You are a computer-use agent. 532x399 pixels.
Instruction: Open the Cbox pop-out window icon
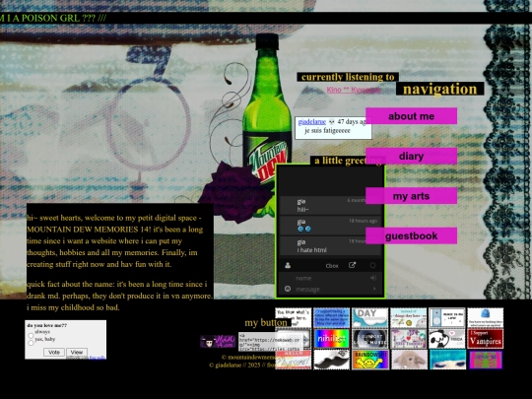click(x=352, y=265)
